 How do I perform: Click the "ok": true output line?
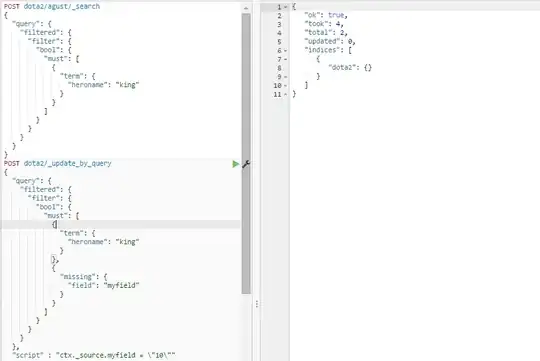(x=326, y=15)
